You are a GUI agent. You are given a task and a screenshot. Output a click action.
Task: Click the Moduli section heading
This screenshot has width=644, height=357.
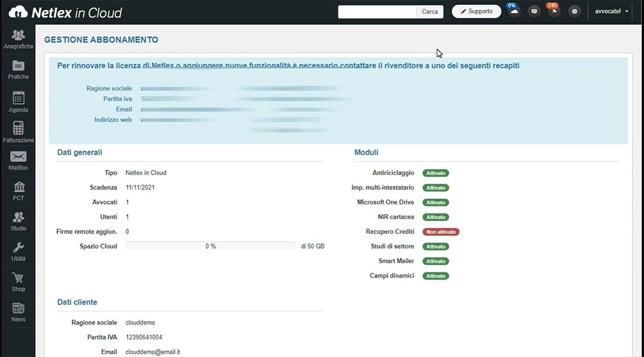[367, 152]
